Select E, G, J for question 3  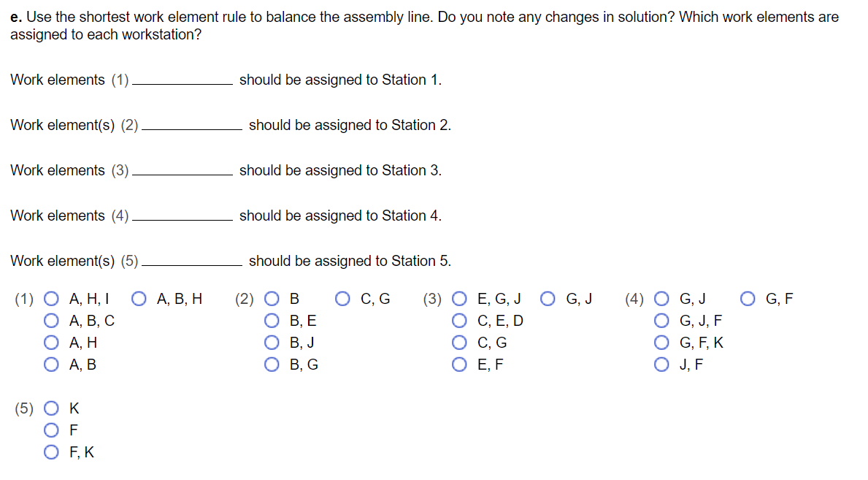point(459,297)
